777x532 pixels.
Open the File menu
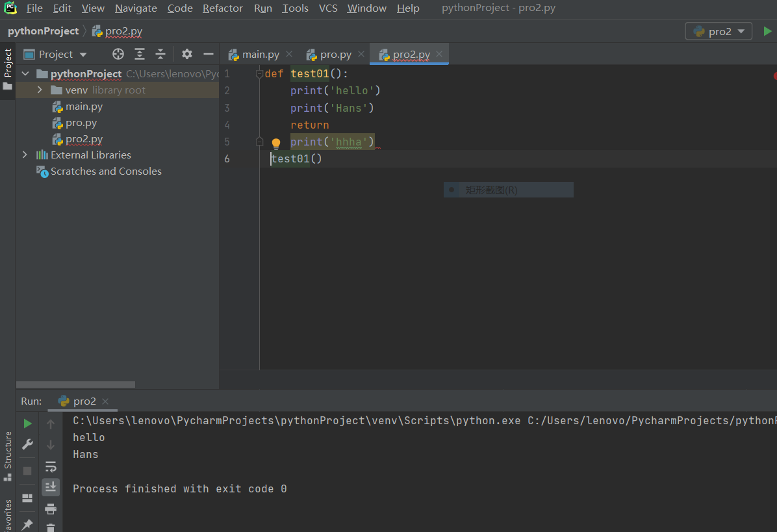[x=34, y=8]
